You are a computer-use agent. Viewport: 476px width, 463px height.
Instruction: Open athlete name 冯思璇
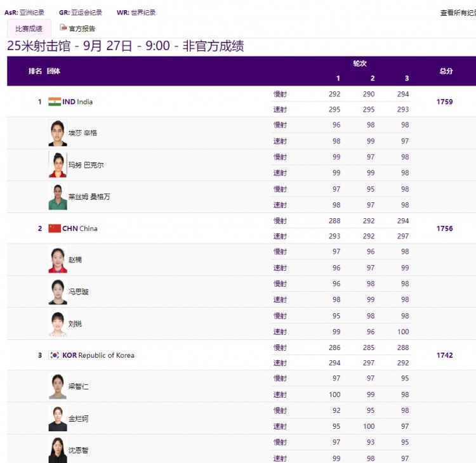[x=79, y=292]
